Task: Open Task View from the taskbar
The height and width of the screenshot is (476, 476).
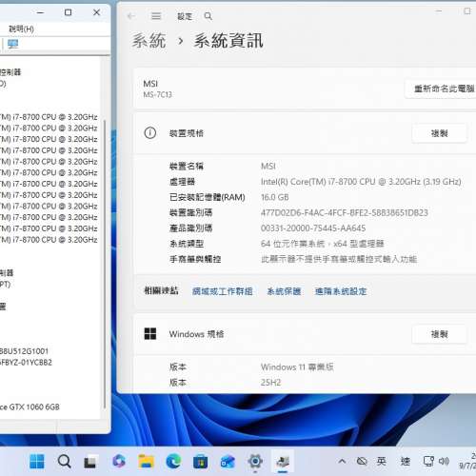Action: coord(90,462)
